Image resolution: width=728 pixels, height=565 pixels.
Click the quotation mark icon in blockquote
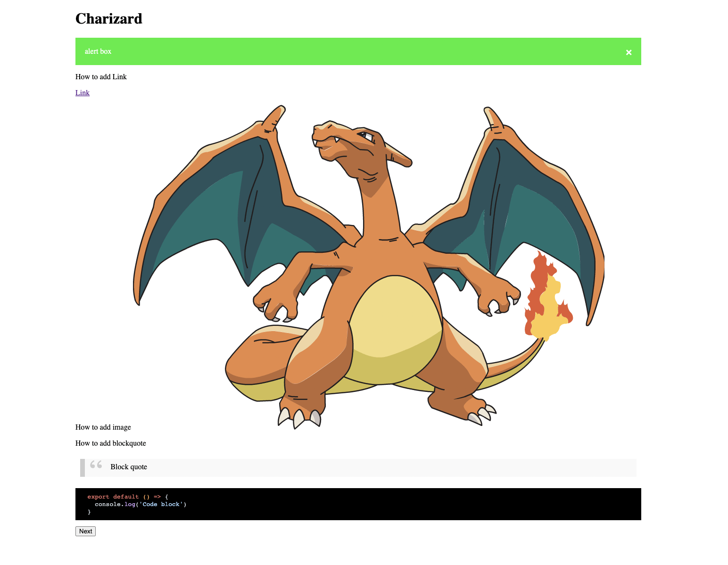coord(95,465)
